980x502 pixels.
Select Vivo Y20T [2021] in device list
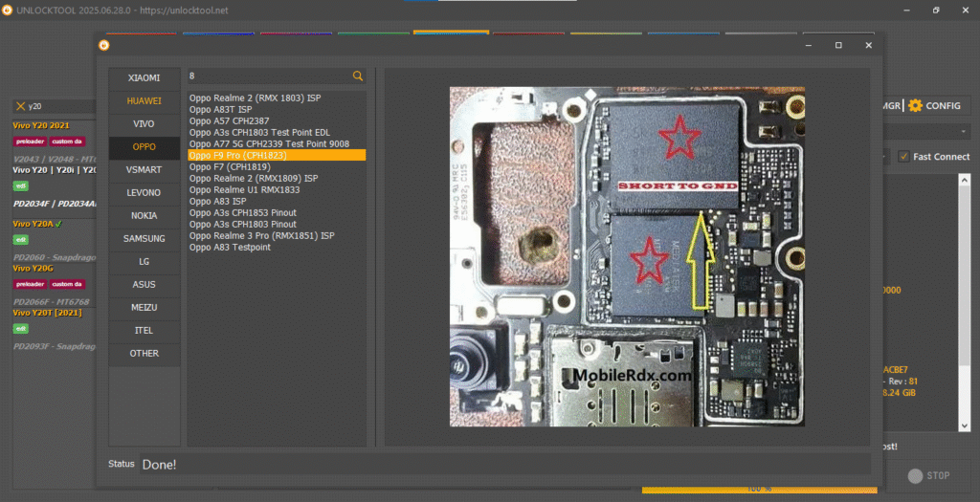(48, 313)
